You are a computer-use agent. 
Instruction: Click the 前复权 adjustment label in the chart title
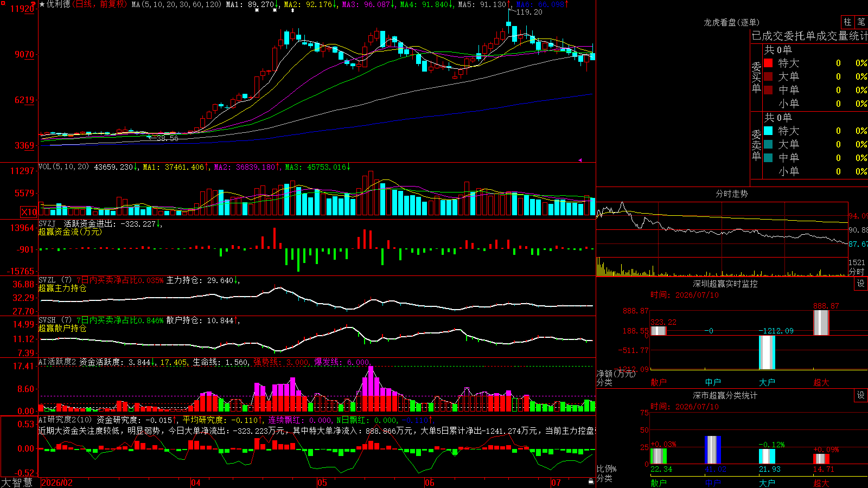tap(112, 4)
